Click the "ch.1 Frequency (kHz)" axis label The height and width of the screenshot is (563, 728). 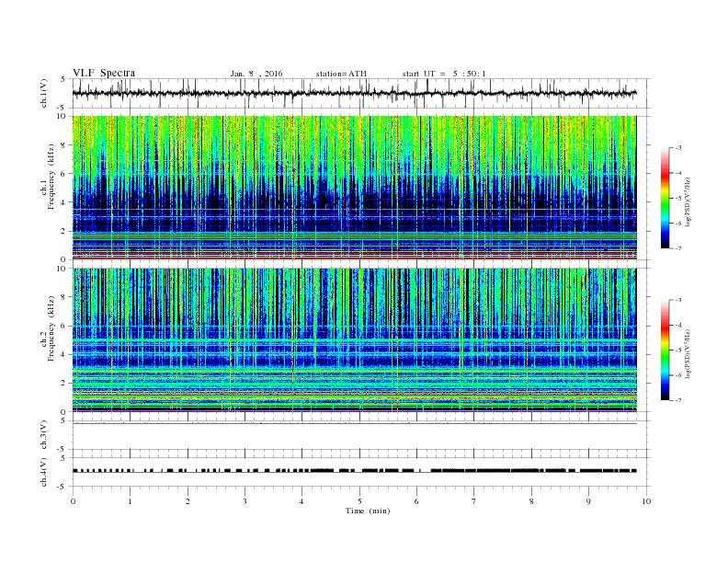click(49, 177)
